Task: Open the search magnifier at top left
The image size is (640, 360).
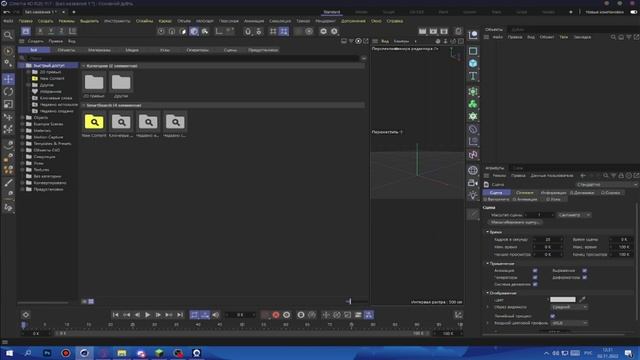Action: 8,36
